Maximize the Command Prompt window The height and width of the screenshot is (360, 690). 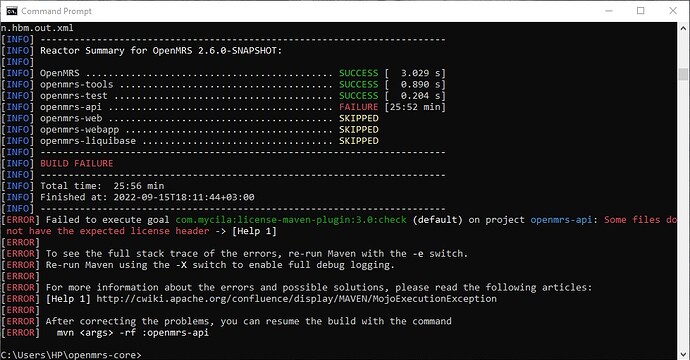click(641, 11)
